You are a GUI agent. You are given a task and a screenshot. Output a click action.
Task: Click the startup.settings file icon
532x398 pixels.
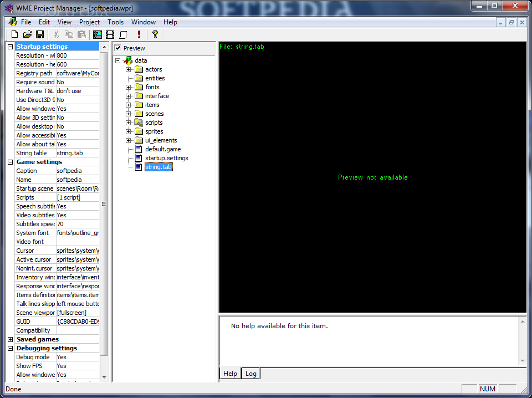coord(139,158)
